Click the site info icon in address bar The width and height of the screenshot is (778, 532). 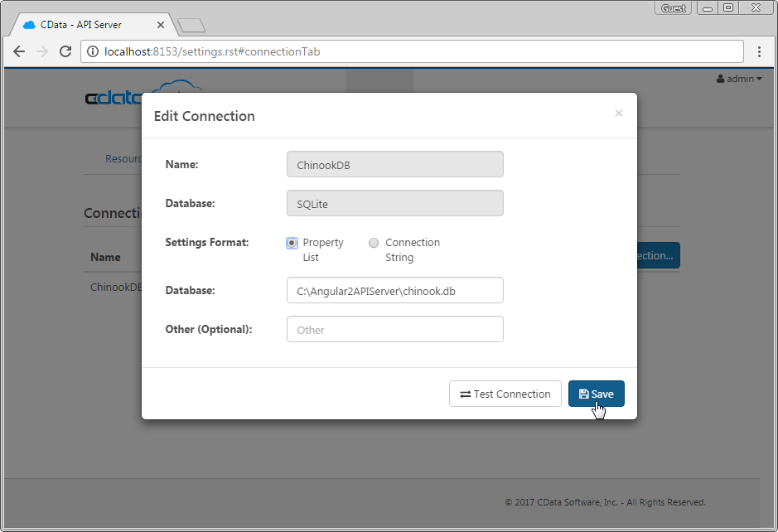click(92, 51)
